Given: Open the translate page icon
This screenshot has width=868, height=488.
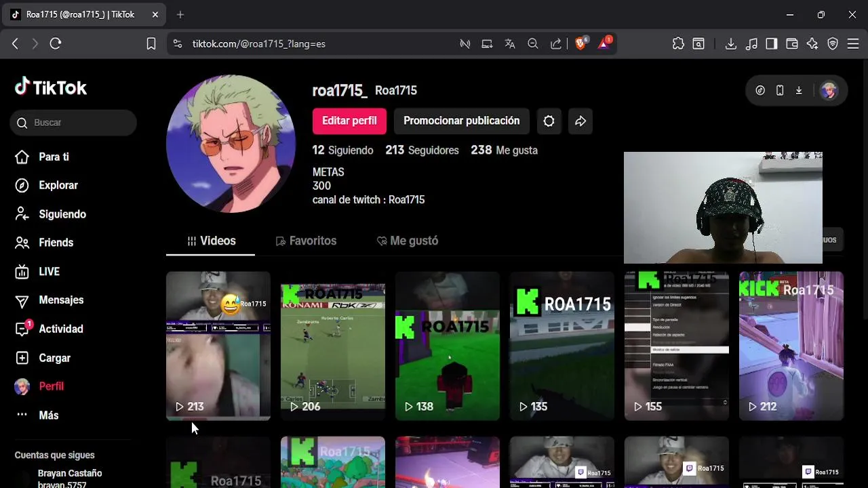Looking at the screenshot, I should (510, 43).
